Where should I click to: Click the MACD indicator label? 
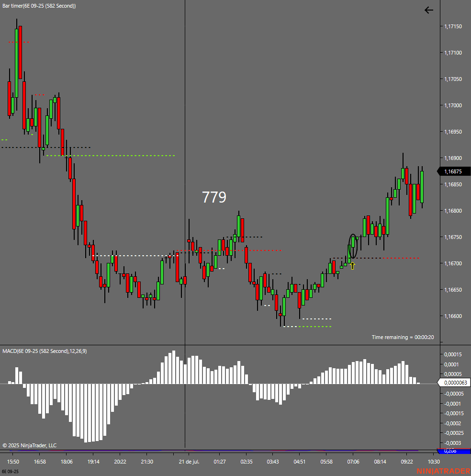(45, 351)
